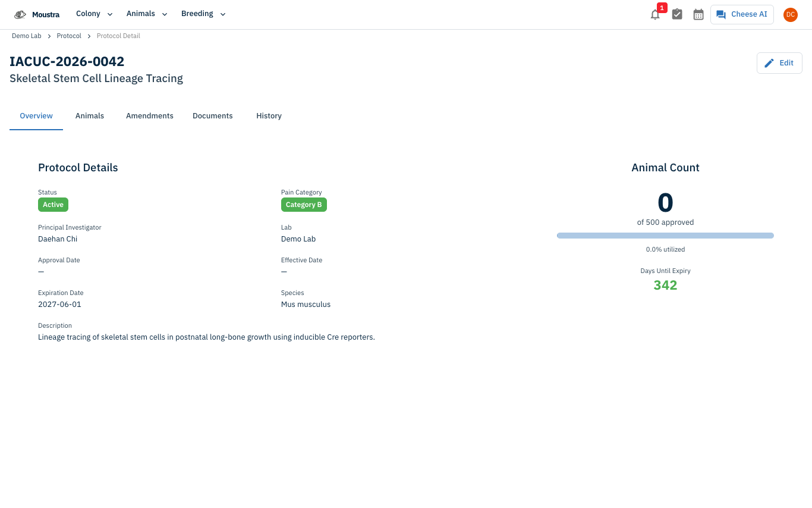Click the Protocol Detail breadcrumb

pos(118,36)
